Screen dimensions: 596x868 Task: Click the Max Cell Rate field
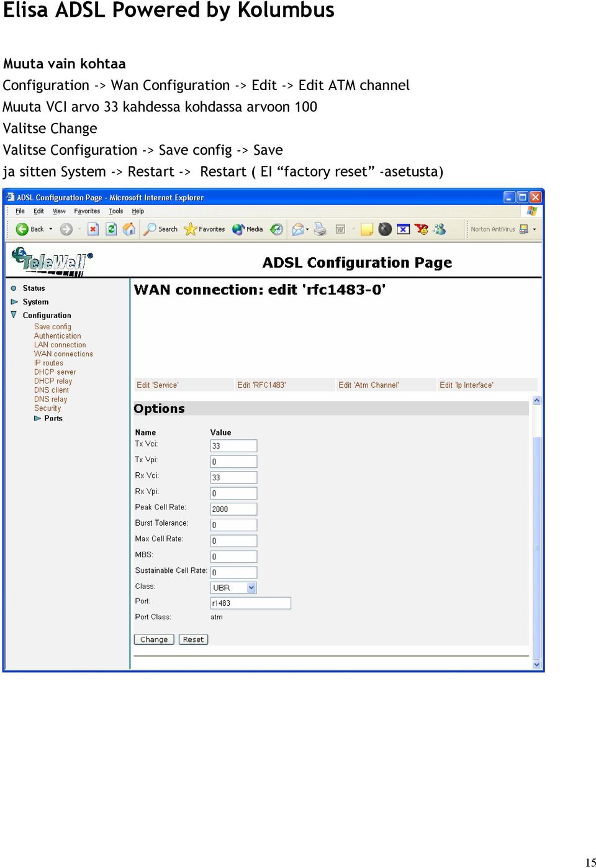(233, 541)
